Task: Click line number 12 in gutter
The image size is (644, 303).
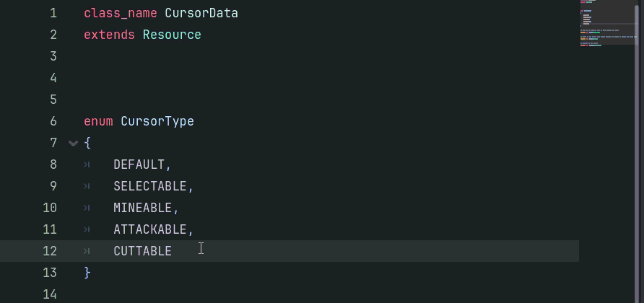Action: point(50,251)
